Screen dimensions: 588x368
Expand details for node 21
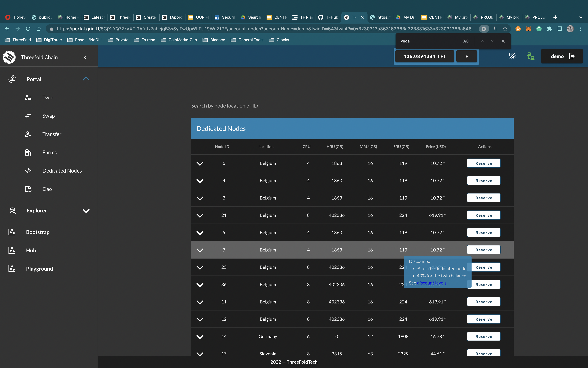point(200,215)
